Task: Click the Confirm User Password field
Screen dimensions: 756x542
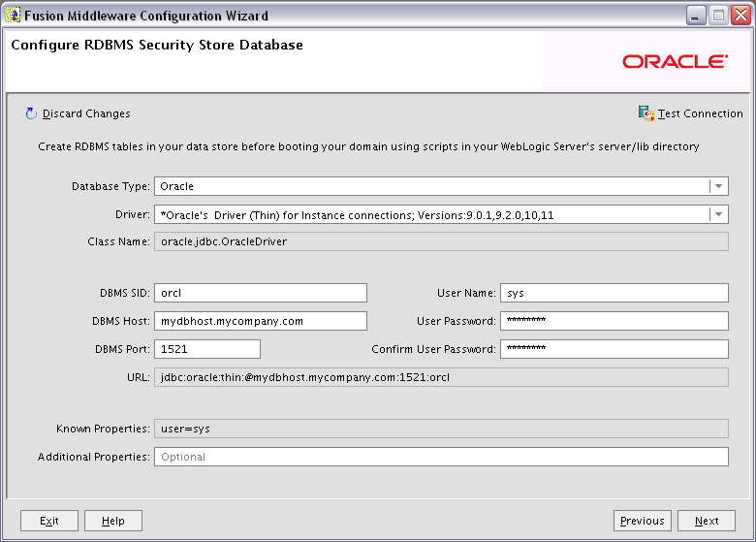Action: [614, 349]
